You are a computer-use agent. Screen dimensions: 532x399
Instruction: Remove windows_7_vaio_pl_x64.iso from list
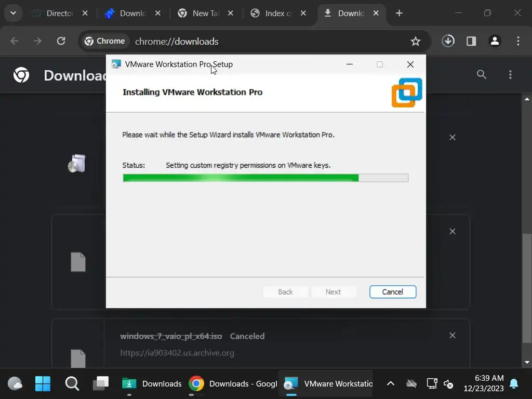[x=453, y=335]
